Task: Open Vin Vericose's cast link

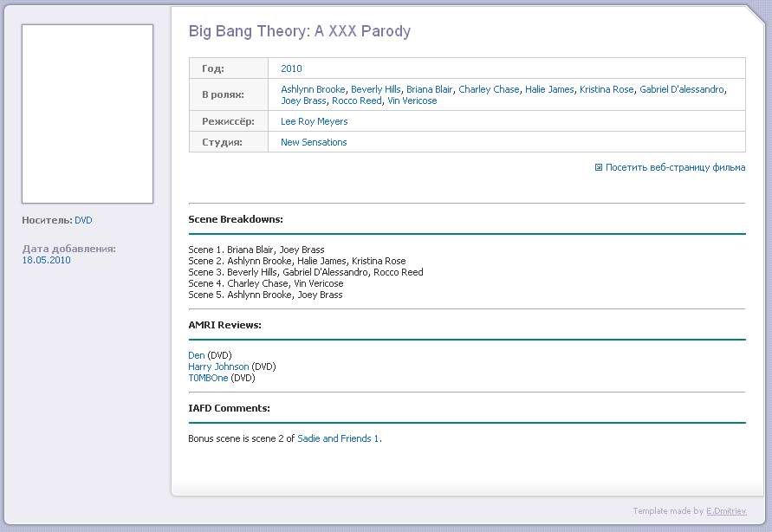Action: (x=412, y=101)
